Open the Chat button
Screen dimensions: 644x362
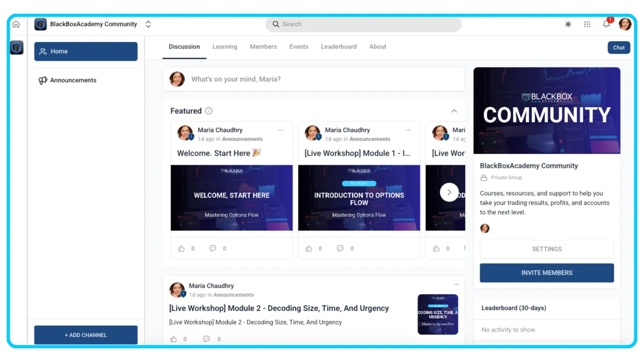(x=619, y=47)
